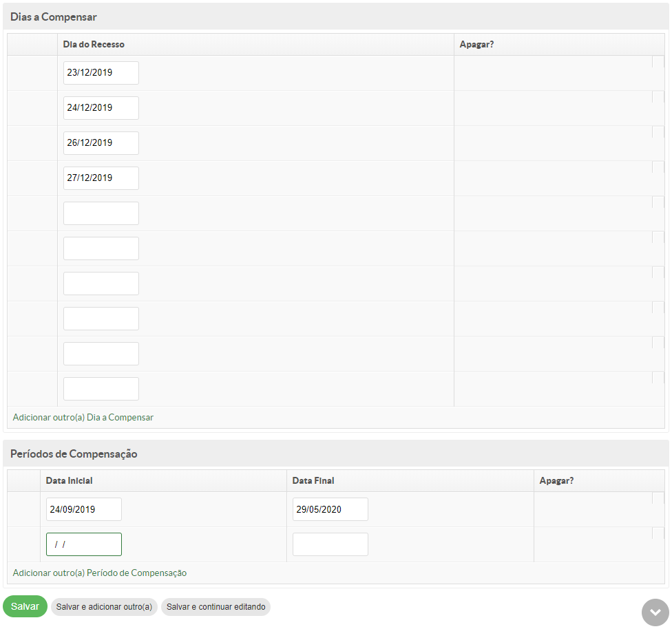
Task: Click Salvar e continuar editando
Action: [216, 607]
